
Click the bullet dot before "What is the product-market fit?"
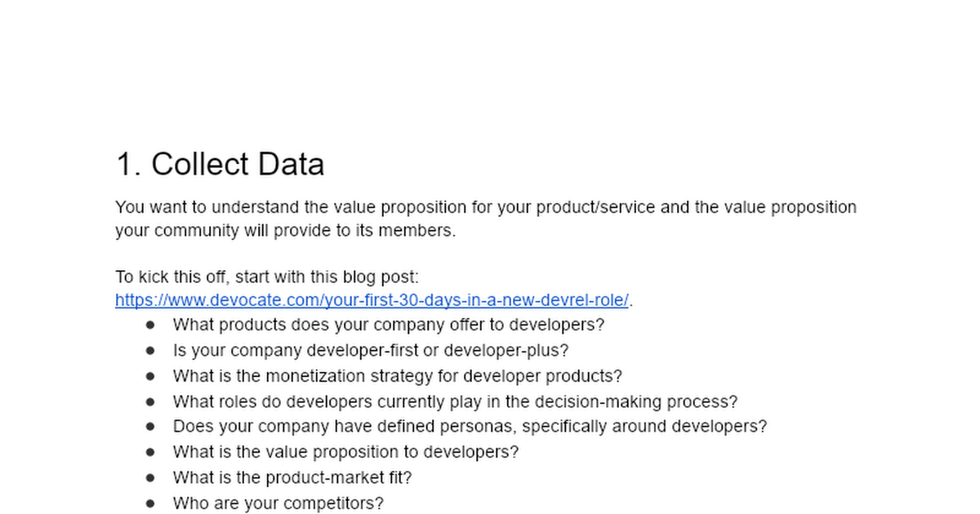point(150,477)
